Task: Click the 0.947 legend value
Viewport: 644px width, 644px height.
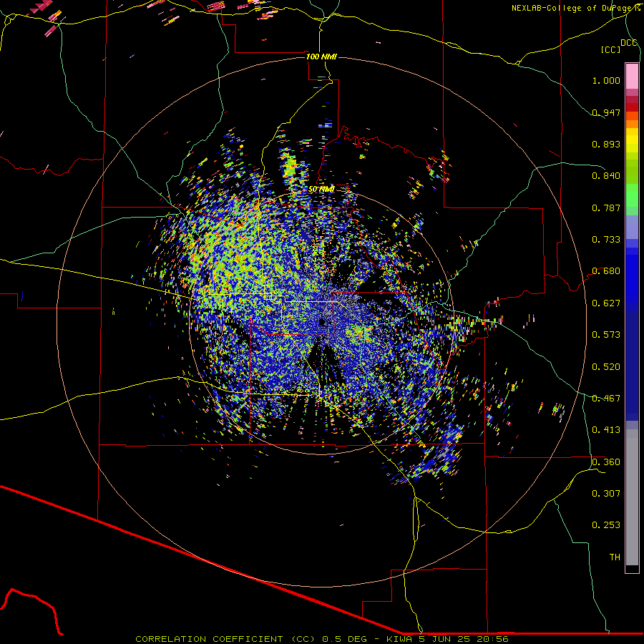Action: pyautogui.click(x=606, y=112)
